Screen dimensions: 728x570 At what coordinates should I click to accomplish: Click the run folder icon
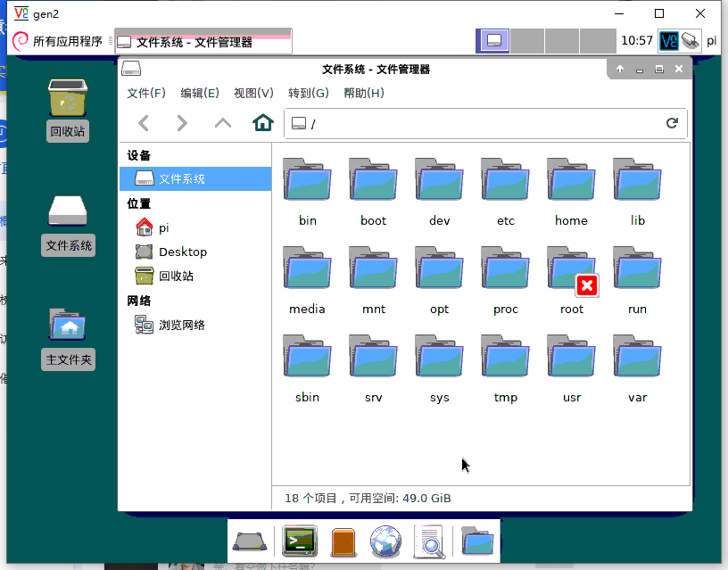637,268
